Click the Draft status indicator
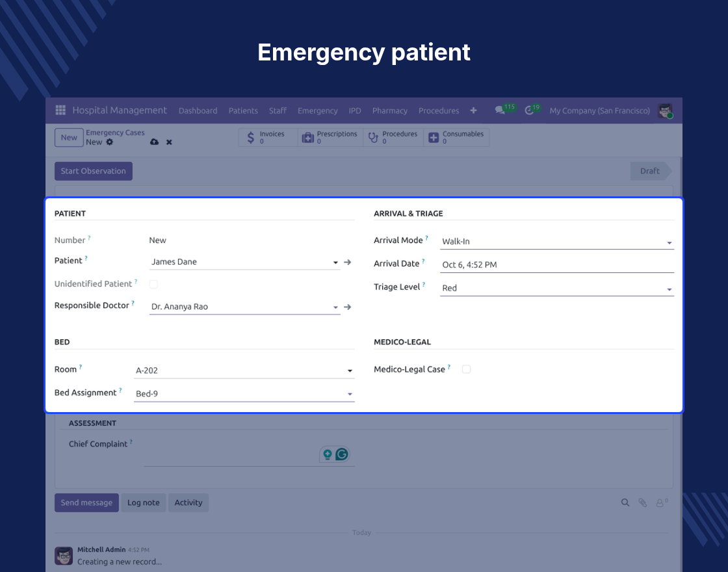 (651, 171)
